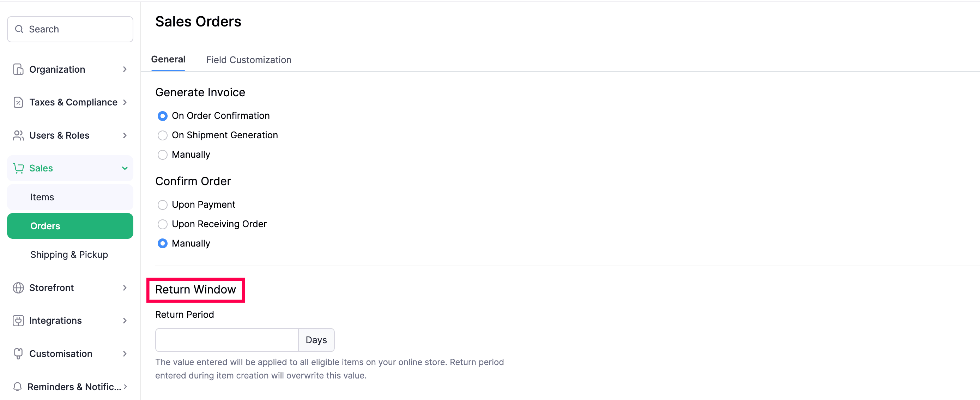Click the Customisation brush icon
Screen dimensions: 980x400
18,353
